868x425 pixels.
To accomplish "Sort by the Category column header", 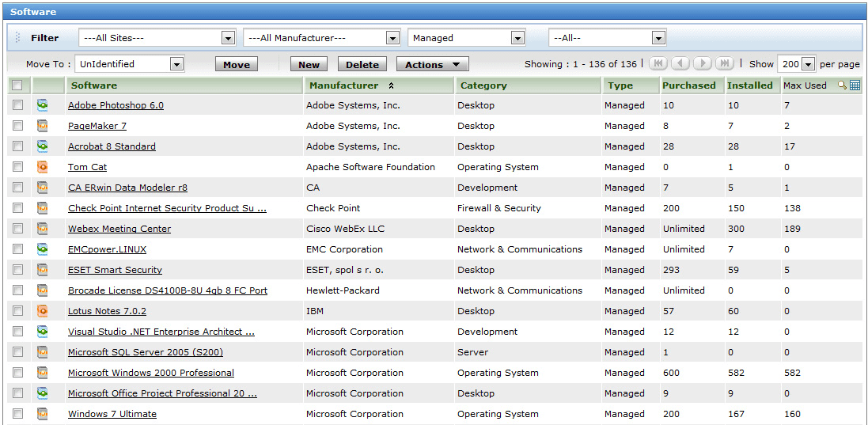I will [x=528, y=85].
